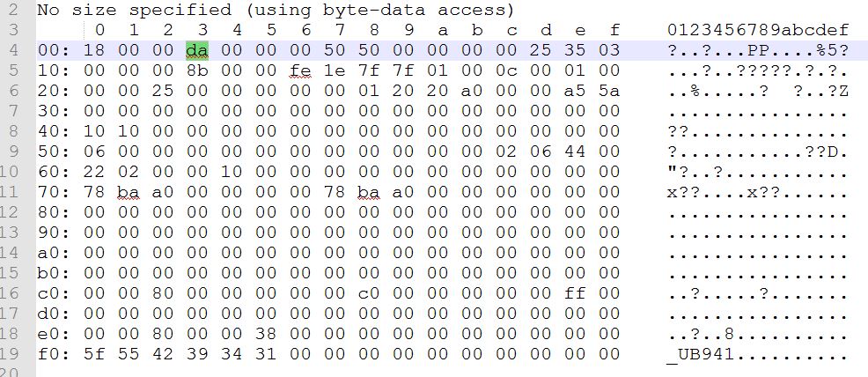This screenshot has width=868, height=377.
Task: Click the '44' byte in row 50
Action: tap(575, 152)
